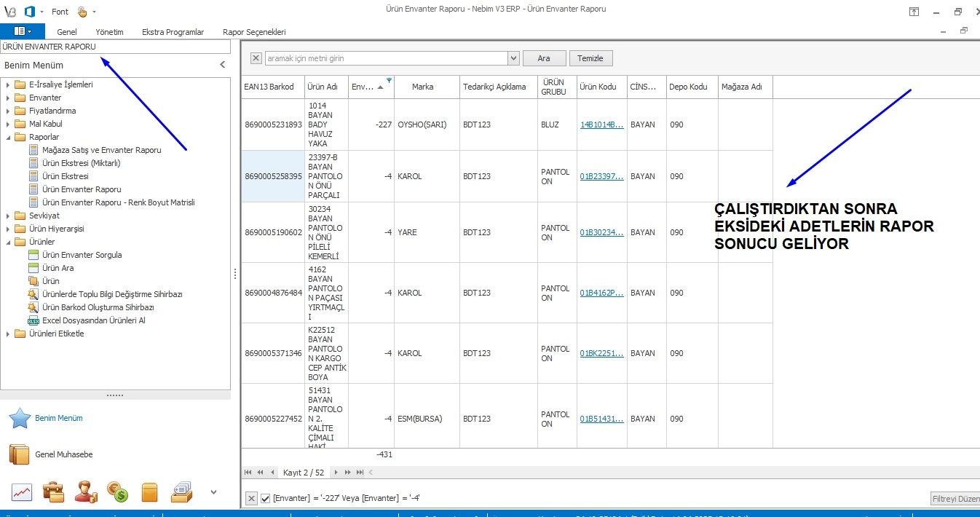Click the ribbon display options icon
Image resolution: width=980 pixels, height=517 pixels.
(x=914, y=12)
